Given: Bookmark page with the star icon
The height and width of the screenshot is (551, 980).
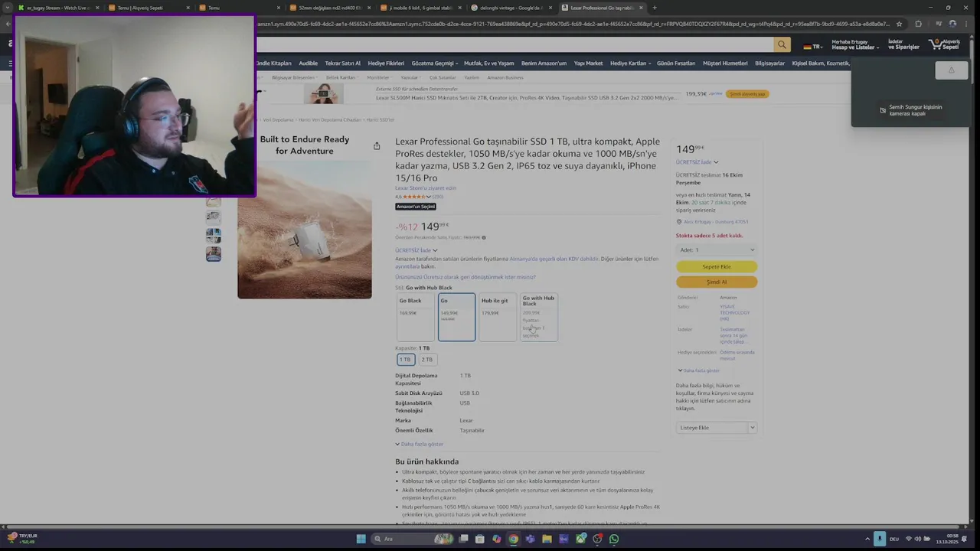Looking at the screenshot, I should pyautogui.click(x=899, y=24).
